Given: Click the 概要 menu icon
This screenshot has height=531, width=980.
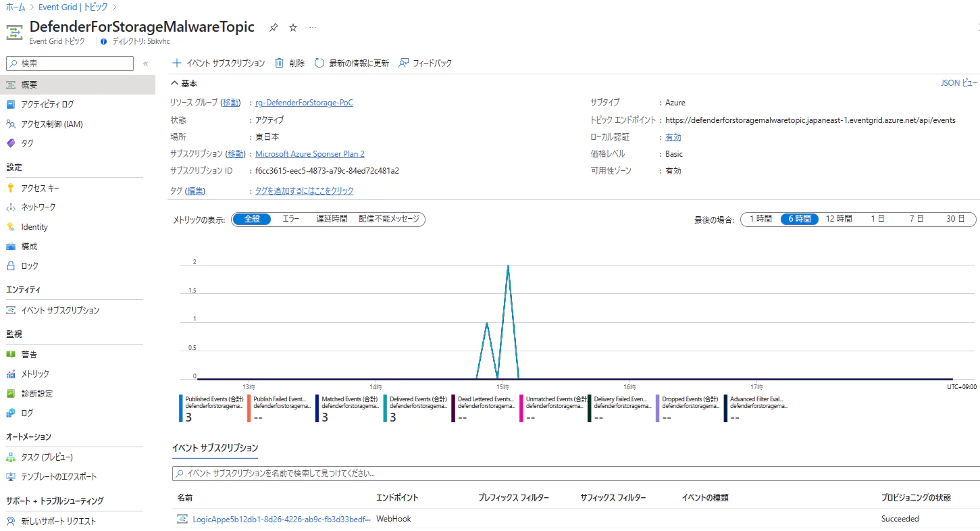Looking at the screenshot, I should (x=11, y=84).
